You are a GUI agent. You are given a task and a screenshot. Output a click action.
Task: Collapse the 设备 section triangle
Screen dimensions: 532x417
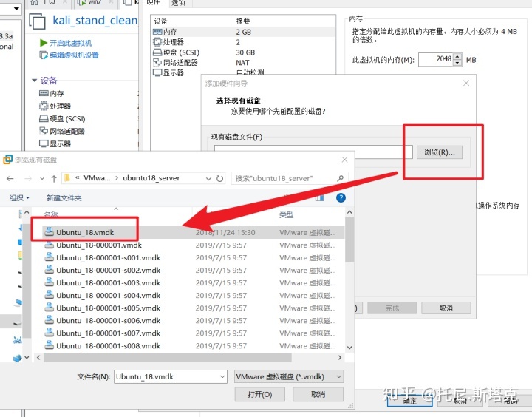pyautogui.click(x=34, y=81)
